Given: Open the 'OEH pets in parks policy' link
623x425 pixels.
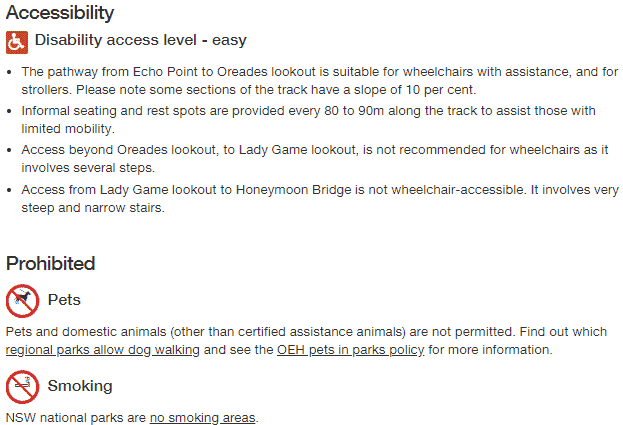Looking at the screenshot, I should click(350, 350).
